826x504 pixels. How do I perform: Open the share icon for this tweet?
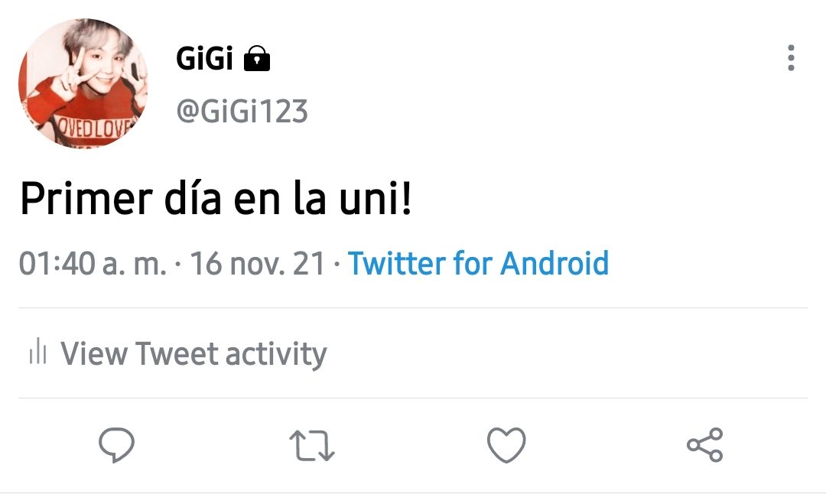coord(705,445)
